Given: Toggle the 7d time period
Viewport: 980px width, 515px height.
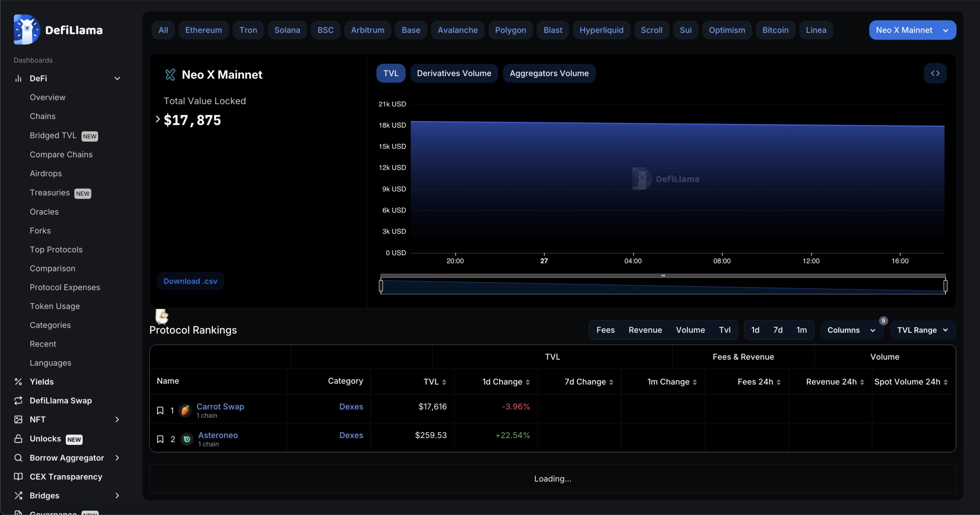Looking at the screenshot, I should (777, 330).
